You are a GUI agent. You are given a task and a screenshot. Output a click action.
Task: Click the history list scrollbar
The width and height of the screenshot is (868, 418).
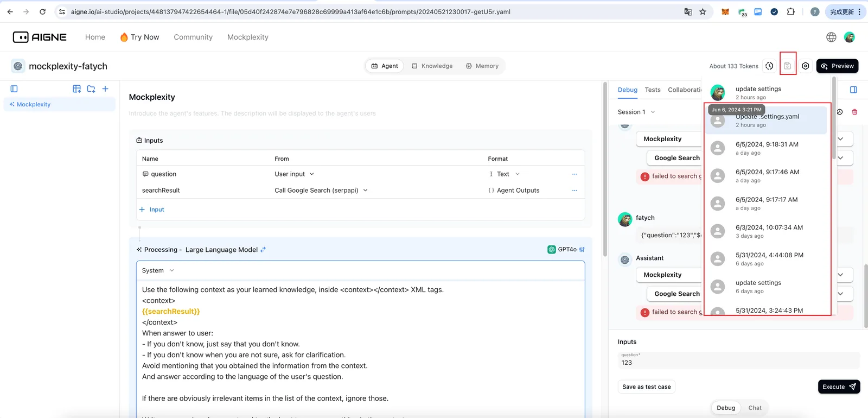[x=834, y=117]
